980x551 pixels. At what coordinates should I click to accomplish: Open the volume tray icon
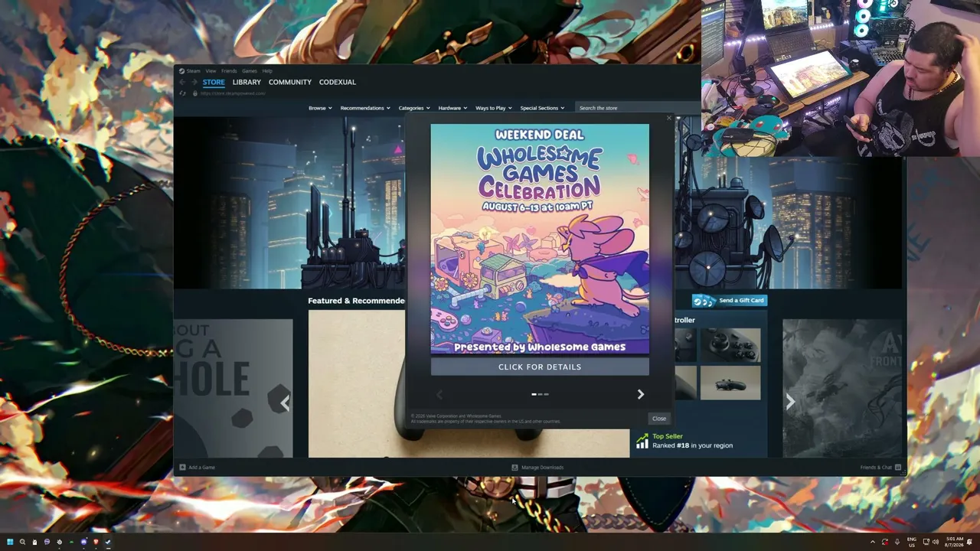click(x=936, y=542)
